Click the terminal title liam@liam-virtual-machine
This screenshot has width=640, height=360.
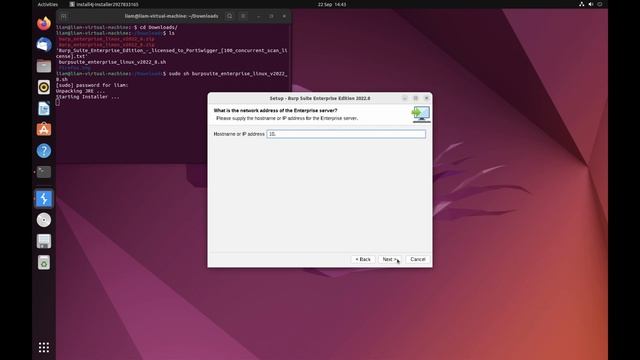click(171, 16)
